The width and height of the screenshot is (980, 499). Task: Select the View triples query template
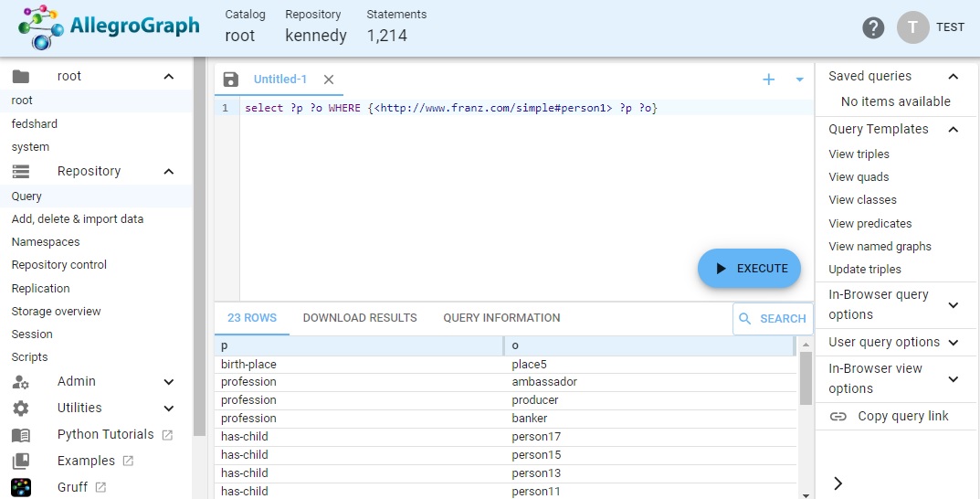click(x=859, y=154)
